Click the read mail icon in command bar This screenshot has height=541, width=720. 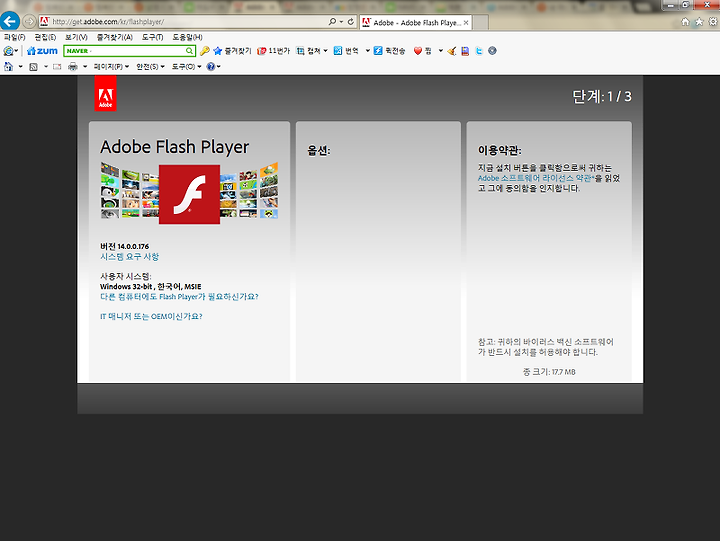[x=57, y=67]
